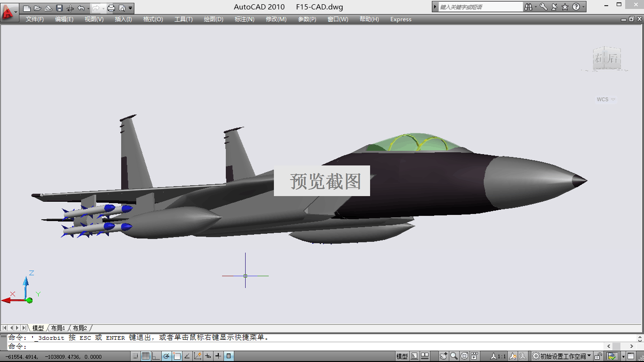Create a new drawing from the quick access toolbar

point(27,8)
